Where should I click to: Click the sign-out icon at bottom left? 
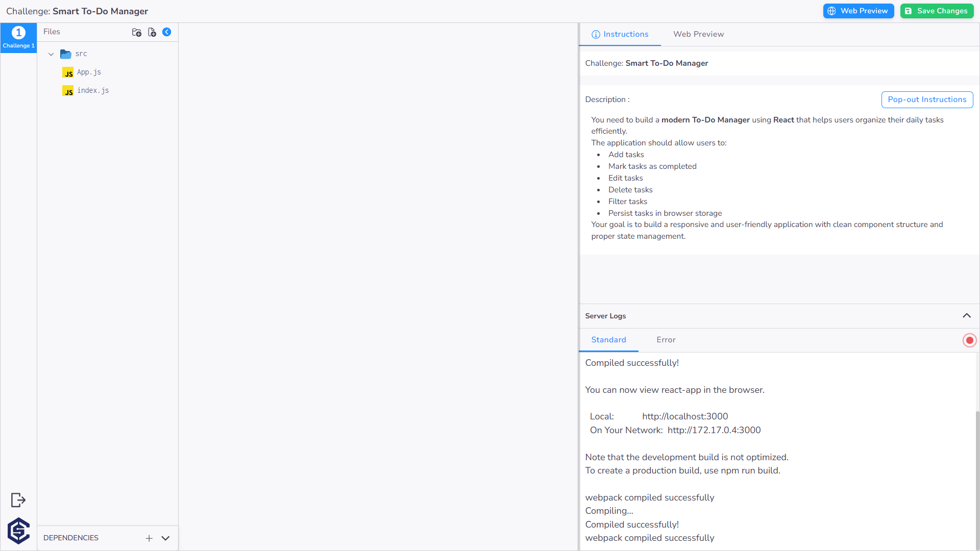(17, 500)
